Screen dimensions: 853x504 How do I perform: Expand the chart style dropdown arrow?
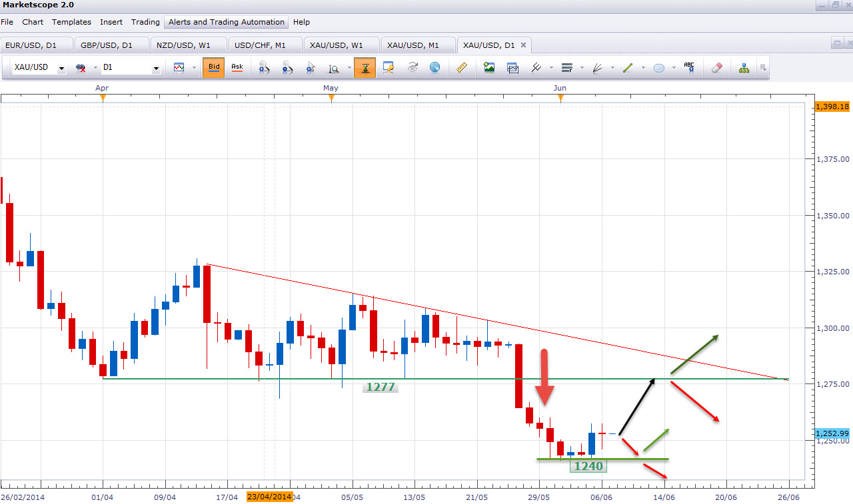(x=194, y=68)
